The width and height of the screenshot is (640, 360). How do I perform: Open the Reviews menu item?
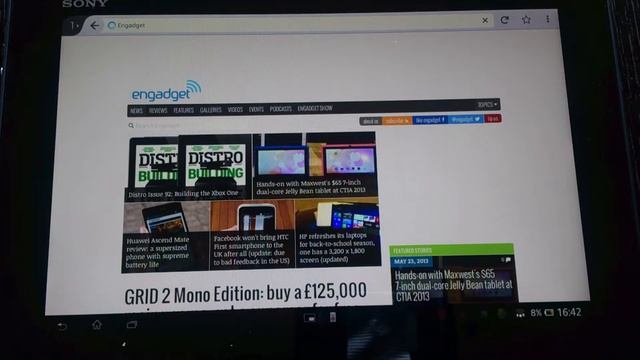tap(158, 110)
